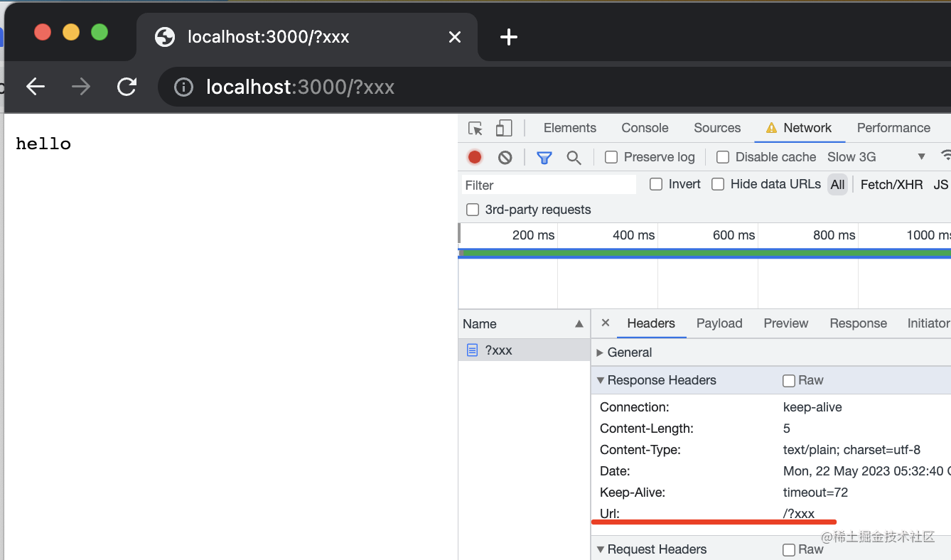Screen dimensions: 951x560
Task: Close the request details pane
Action: coord(606,323)
